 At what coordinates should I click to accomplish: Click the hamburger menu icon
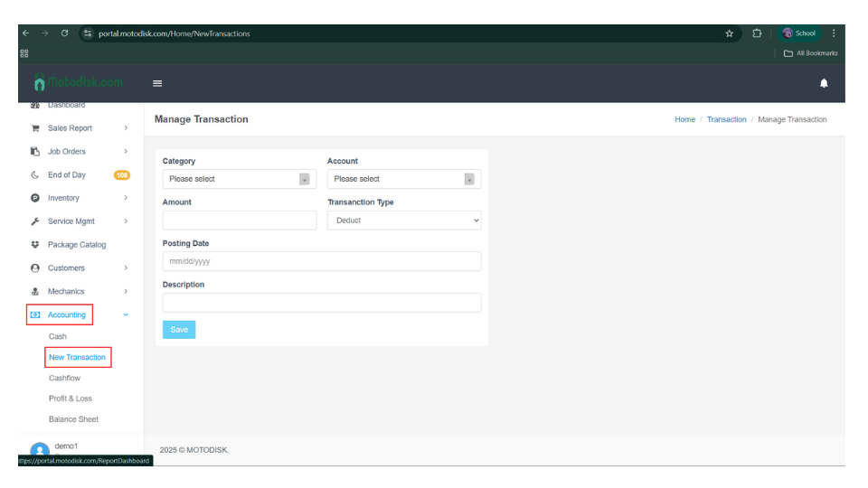(157, 83)
